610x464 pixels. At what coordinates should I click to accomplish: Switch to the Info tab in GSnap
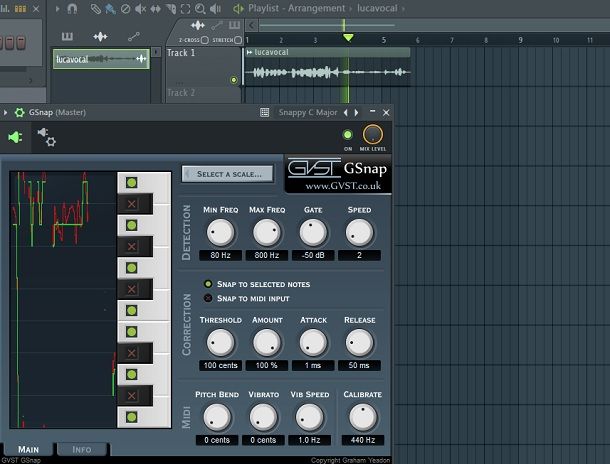pos(82,450)
